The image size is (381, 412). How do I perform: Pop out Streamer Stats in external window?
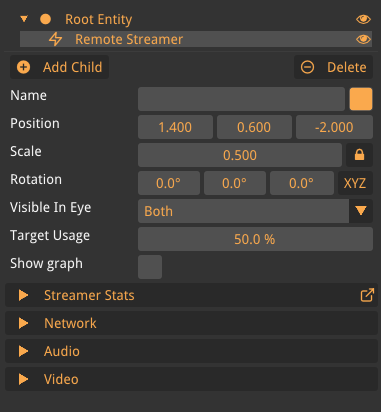click(367, 295)
